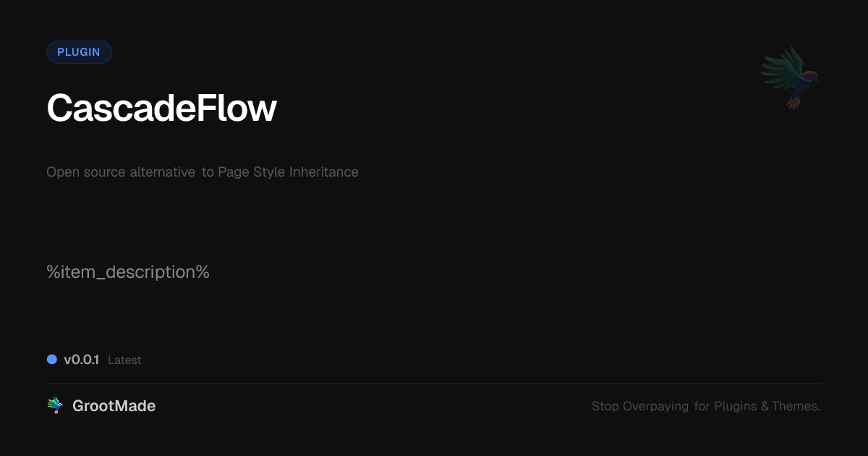The image size is (868, 456).
Task: Click the word "Themes." in footer tagline
Action: pyautogui.click(x=796, y=407)
